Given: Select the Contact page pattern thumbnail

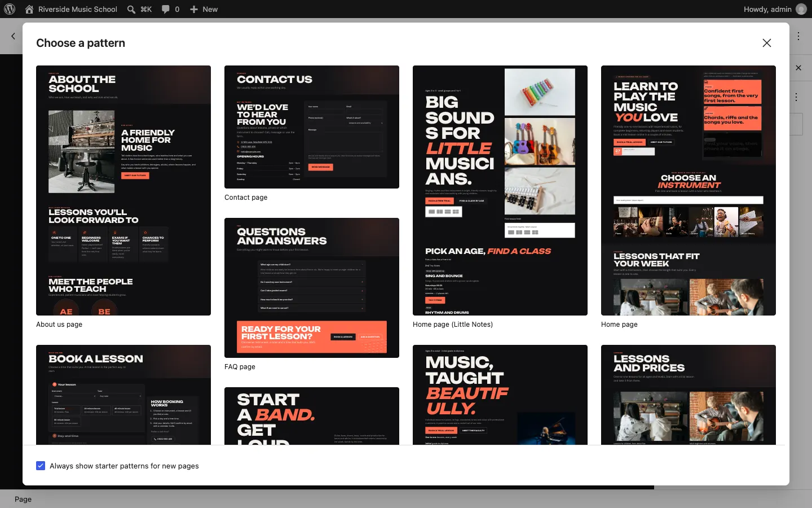Looking at the screenshot, I should (x=312, y=127).
